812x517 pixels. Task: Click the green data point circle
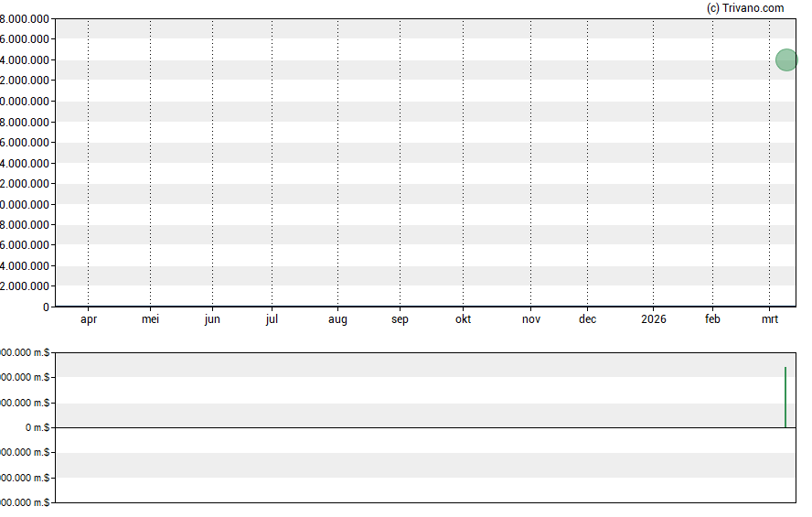click(x=786, y=60)
